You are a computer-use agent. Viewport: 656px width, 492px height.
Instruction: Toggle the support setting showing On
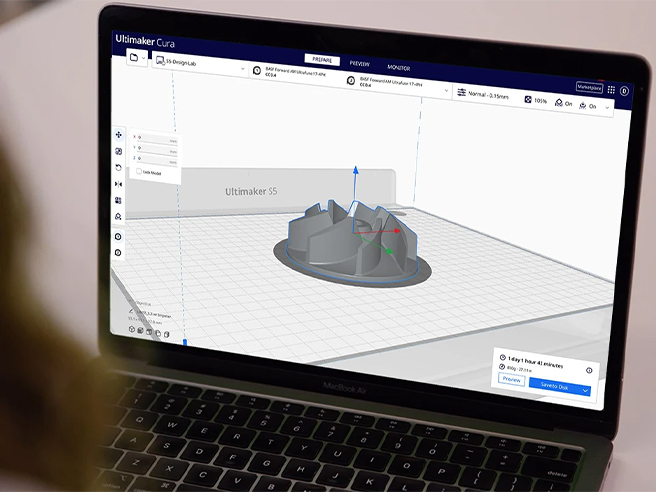[563, 103]
